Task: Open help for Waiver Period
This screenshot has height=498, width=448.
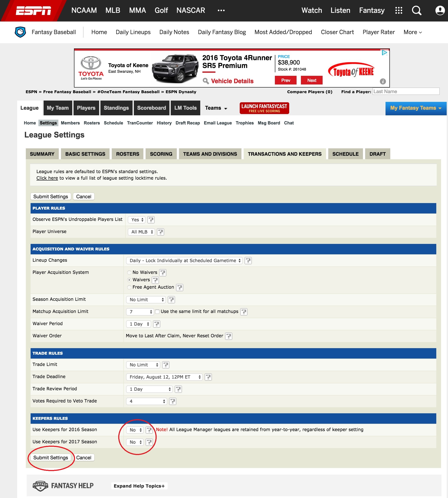Action: point(157,324)
